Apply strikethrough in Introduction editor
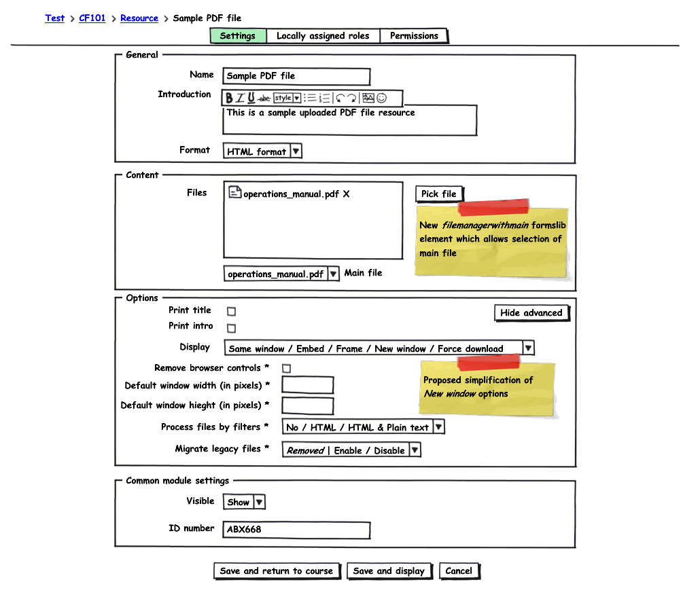This screenshot has height=601, width=700. point(264,98)
